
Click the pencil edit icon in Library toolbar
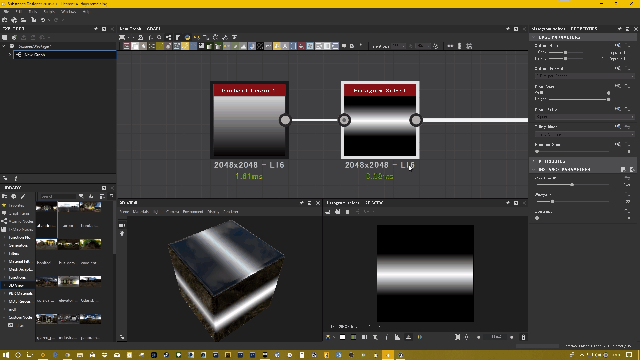click(23, 196)
